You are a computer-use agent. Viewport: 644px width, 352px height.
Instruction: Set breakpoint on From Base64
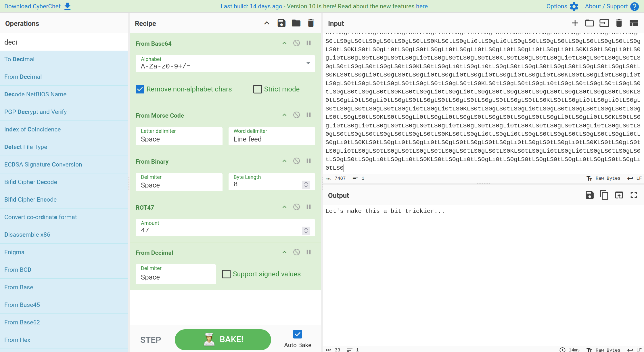click(308, 43)
